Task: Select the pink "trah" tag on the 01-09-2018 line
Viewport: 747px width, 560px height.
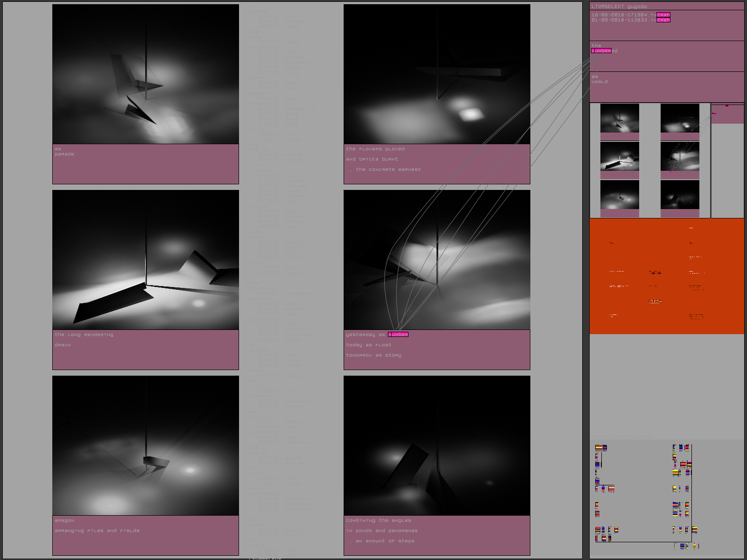Action: [x=663, y=20]
